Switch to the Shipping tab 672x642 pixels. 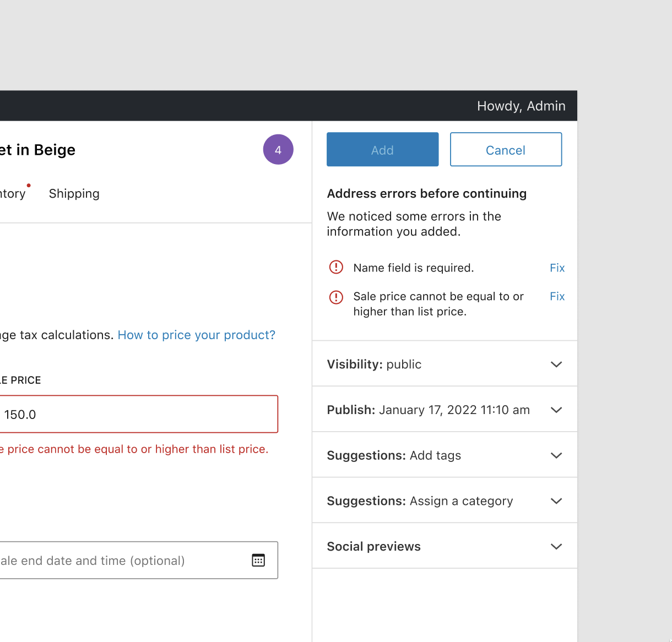(x=74, y=193)
